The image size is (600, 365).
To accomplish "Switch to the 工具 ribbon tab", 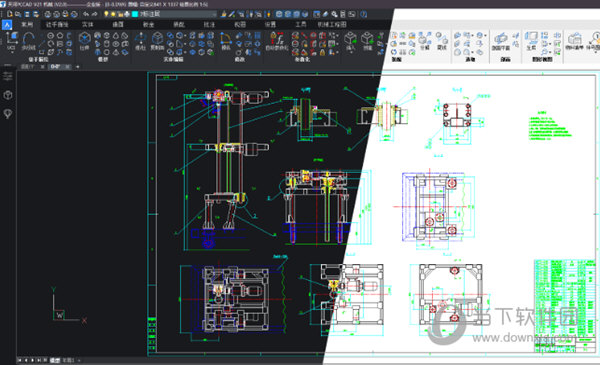I will click(301, 24).
